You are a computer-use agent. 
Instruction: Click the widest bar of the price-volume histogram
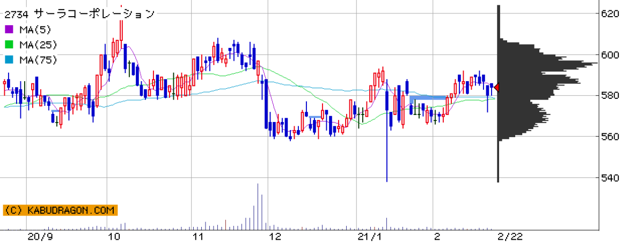[x=548, y=64]
